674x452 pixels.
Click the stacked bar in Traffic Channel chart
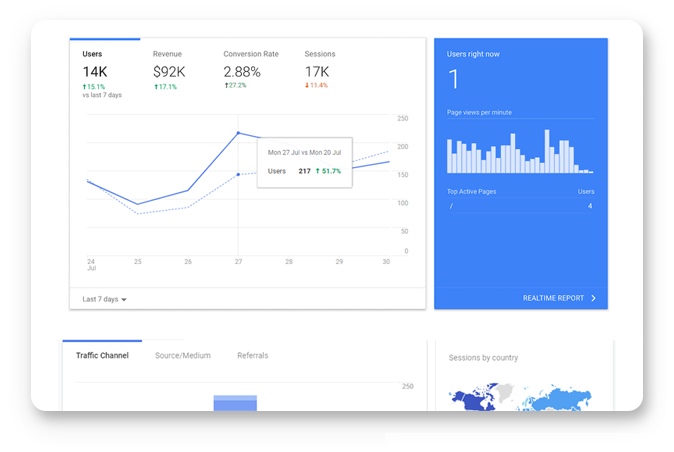coord(235,402)
